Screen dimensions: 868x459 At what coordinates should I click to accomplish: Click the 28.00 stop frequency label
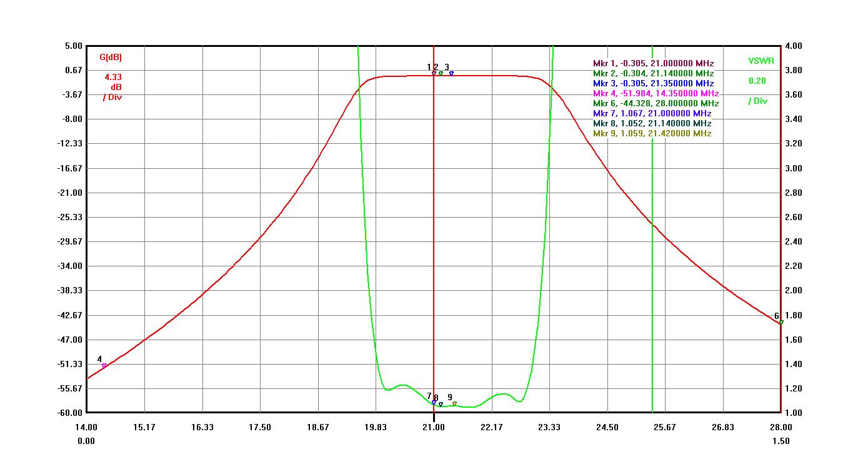pos(781,427)
